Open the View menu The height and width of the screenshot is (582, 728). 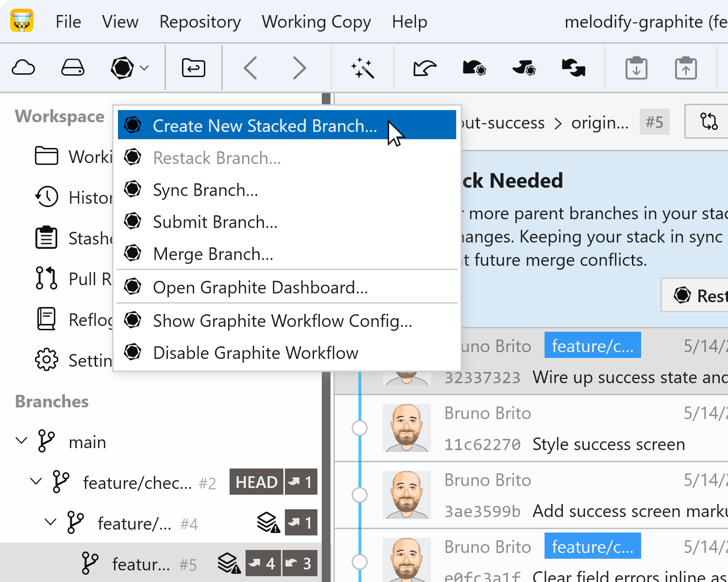[120, 22]
